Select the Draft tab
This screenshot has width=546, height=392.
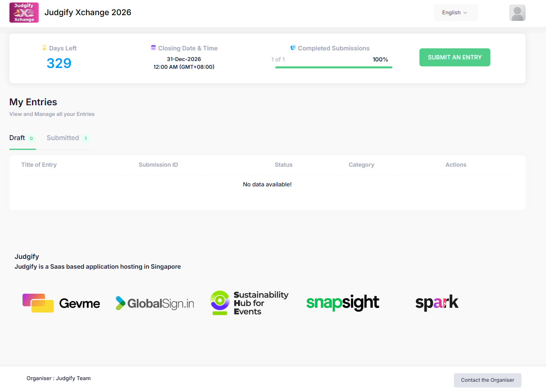click(18, 138)
